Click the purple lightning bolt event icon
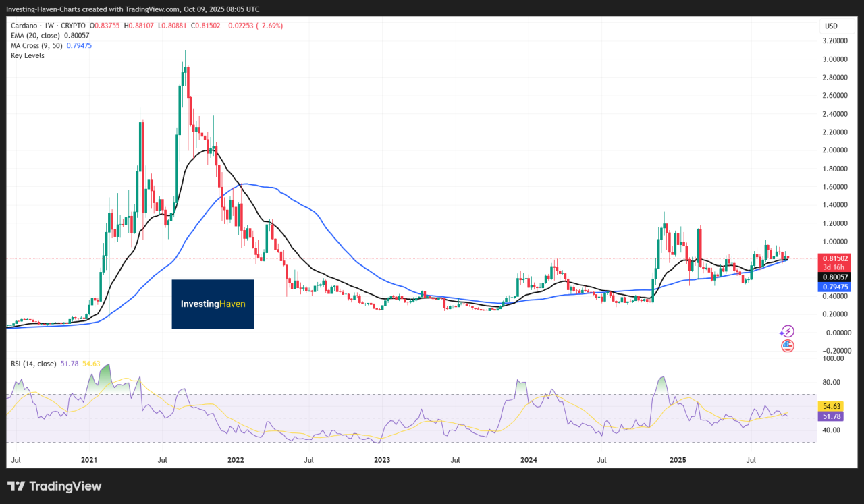864x504 pixels. (x=787, y=331)
